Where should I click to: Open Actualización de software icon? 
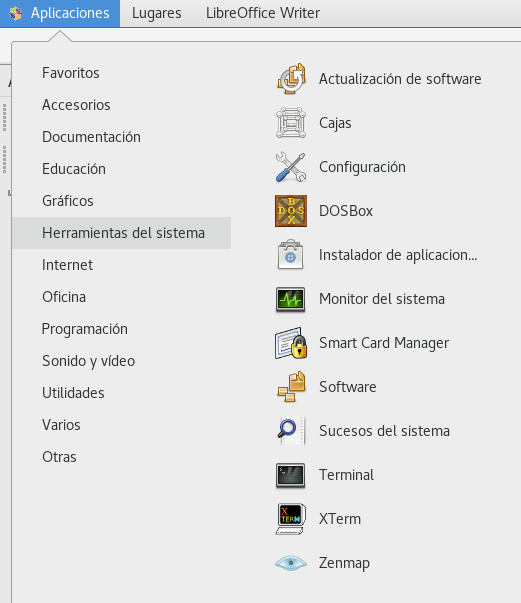(291, 79)
